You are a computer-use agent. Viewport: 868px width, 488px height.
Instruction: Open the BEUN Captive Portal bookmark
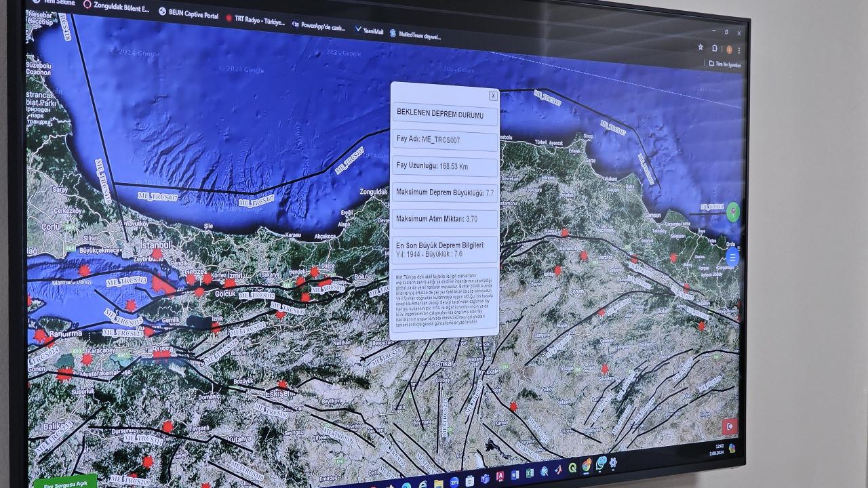[189, 14]
